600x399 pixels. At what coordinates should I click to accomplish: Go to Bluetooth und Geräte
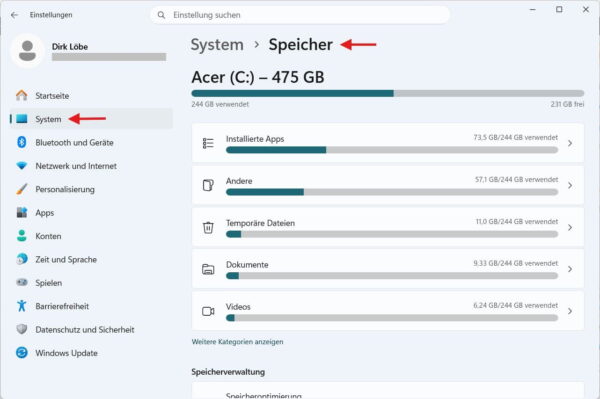tap(91, 142)
